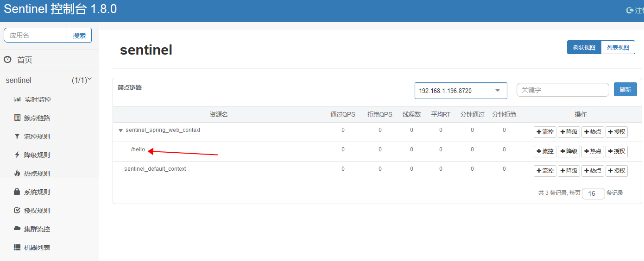Add 降级 rule for sentinel_default_context
The image size is (644, 261).
(569, 171)
